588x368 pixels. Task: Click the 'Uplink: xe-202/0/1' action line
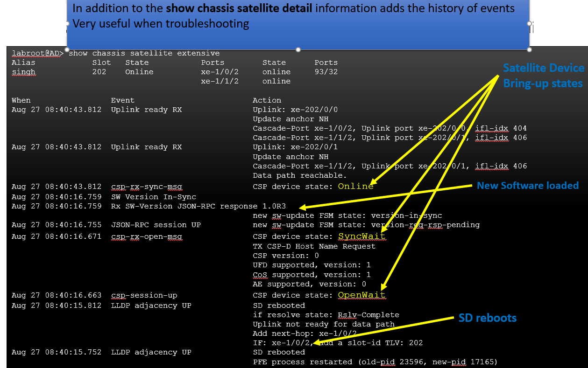click(295, 147)
